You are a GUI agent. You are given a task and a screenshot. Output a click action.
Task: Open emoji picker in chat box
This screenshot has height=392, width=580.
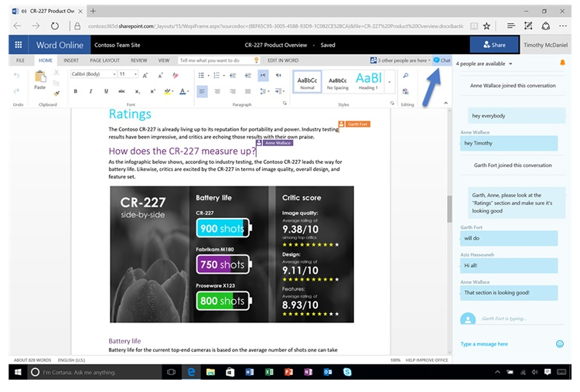560,343
